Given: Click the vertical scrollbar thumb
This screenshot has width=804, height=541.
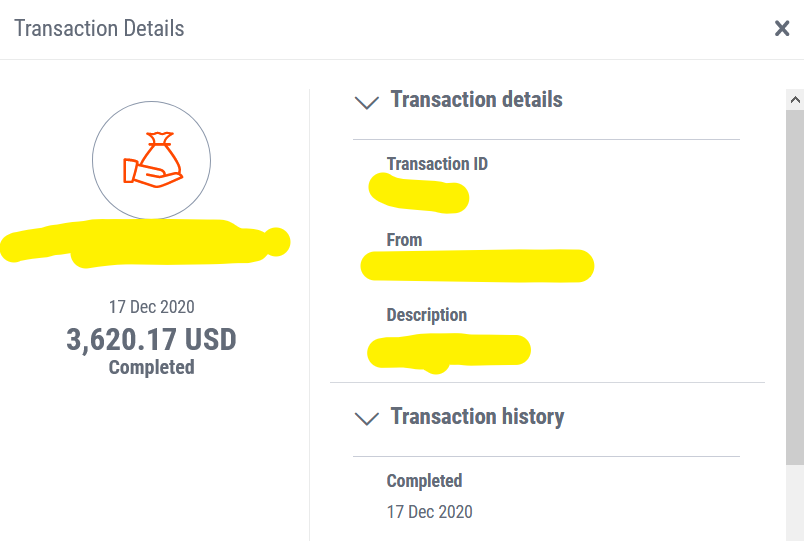Looking at the screenshot, I should (x=795, y=287).
